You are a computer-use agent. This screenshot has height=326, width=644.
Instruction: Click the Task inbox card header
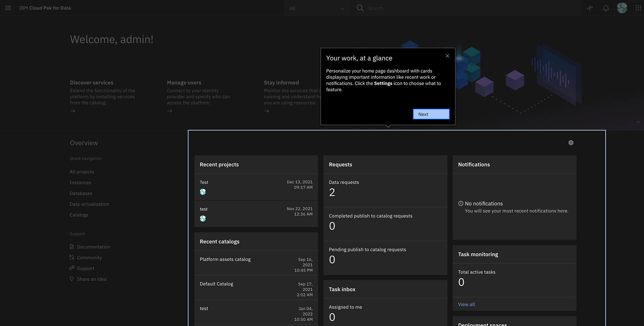click(385, 289)
